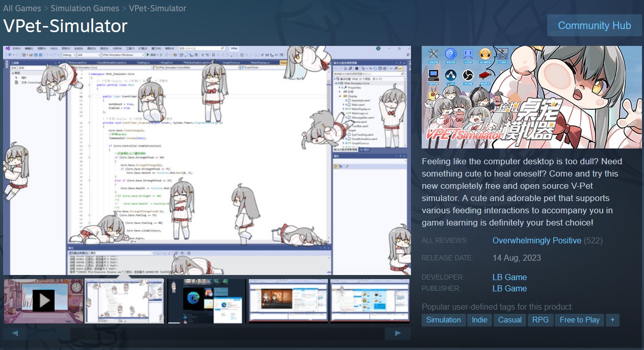This screenshot has height=350, width=644.
Task: Click the release date 14 Aug, 2023
Action: (x=517, y=258)
